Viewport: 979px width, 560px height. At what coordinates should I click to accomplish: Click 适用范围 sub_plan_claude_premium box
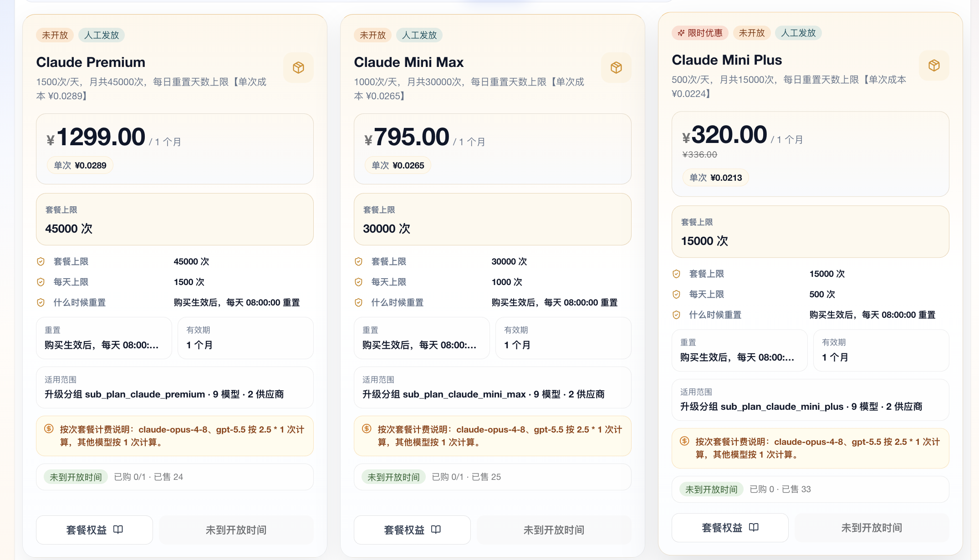tap(175, 387)
